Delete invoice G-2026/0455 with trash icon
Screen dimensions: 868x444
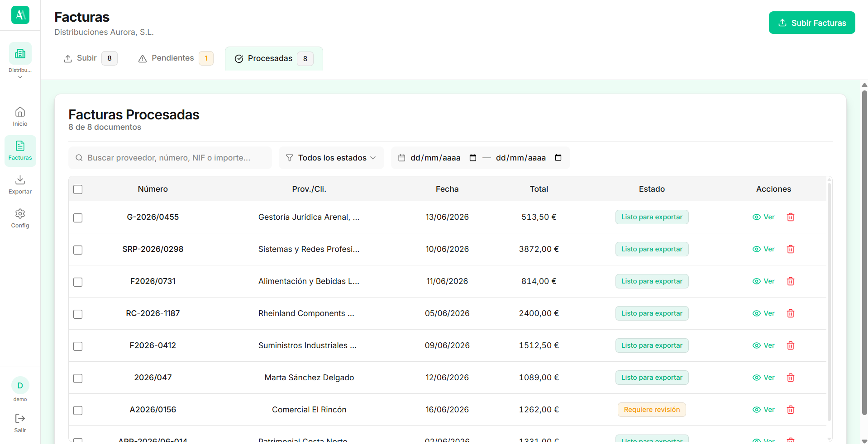(x=791, y=217)
